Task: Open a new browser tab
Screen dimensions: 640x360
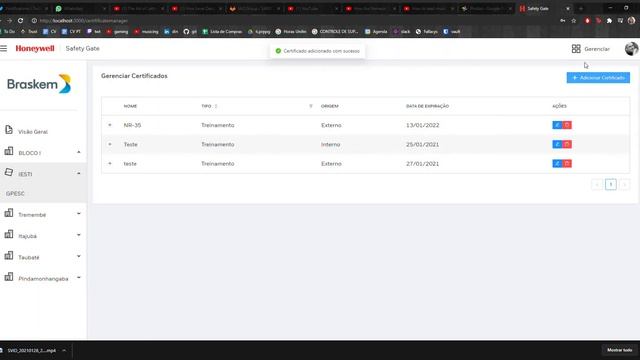Action: pyautogui.click(x=581, y=9)
